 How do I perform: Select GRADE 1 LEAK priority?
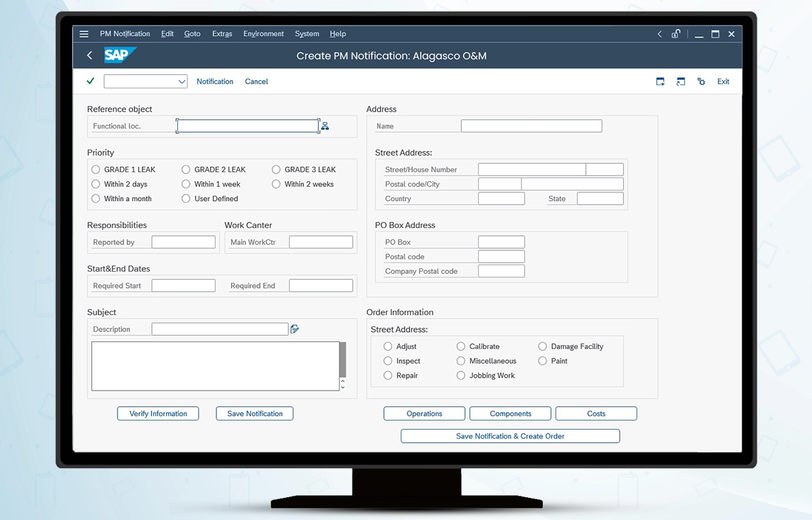coord(95,170)
